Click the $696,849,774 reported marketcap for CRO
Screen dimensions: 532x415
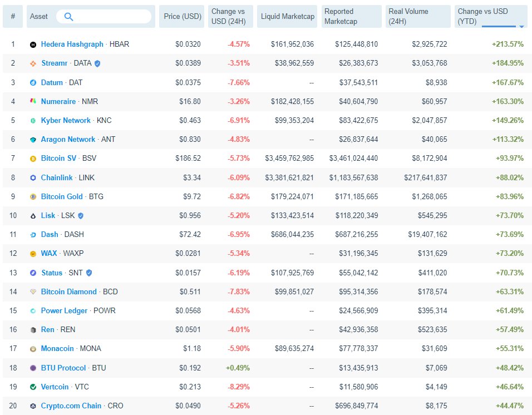click(x=357, y=406)
